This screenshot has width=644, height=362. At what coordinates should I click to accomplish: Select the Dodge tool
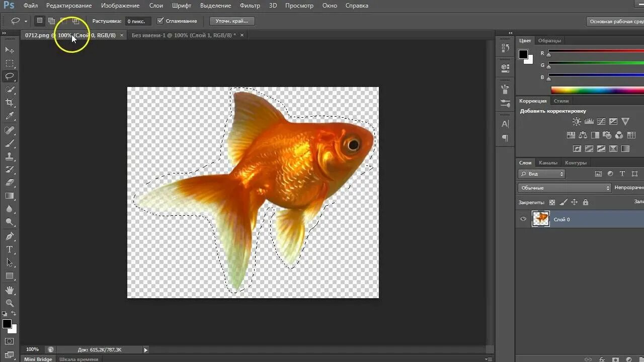(10, 222)
